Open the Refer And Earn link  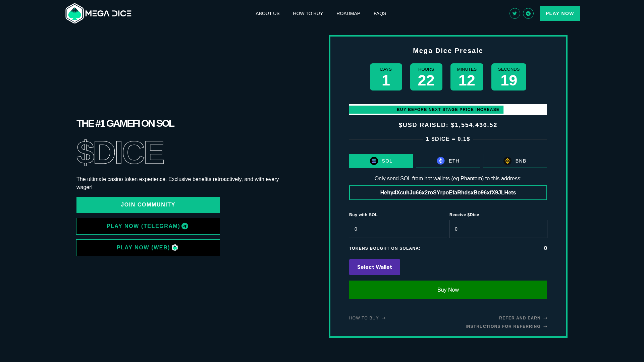coord(523,318)
